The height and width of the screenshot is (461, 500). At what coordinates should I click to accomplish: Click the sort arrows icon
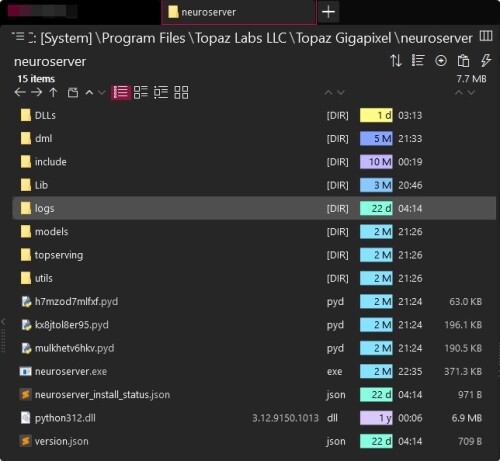pyautogui.click(x=396, y=61)
